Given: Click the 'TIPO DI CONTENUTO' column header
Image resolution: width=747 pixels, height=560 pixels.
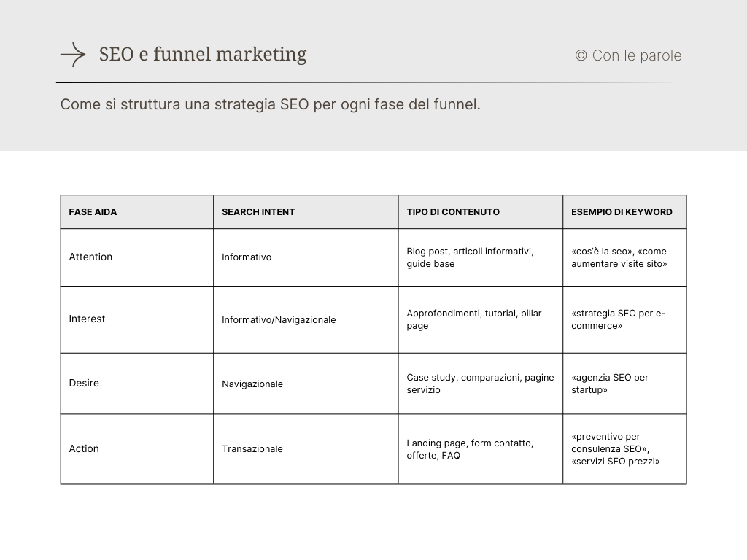Looking at the screenshot, I should (453, 212).
